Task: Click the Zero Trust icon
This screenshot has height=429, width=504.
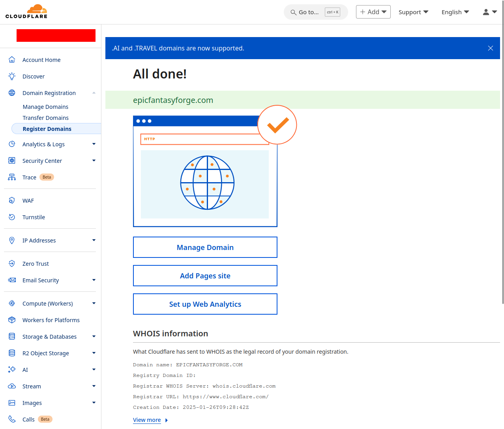Action: (x=12, y=263)
